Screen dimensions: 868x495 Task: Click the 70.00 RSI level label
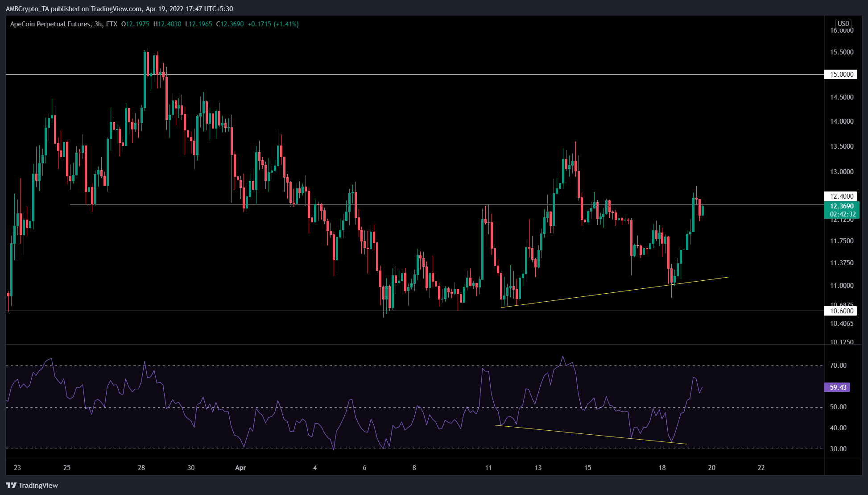pos(838,366)
